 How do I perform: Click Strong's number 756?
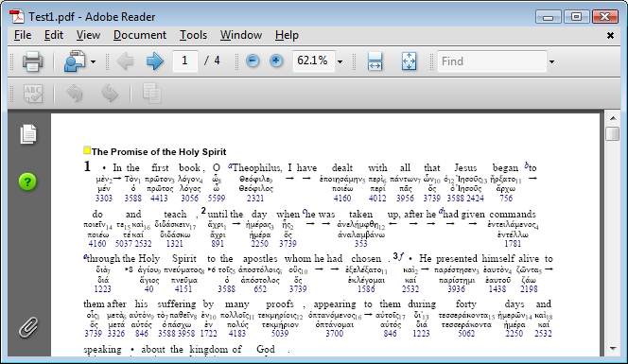(x=506, y=199)
